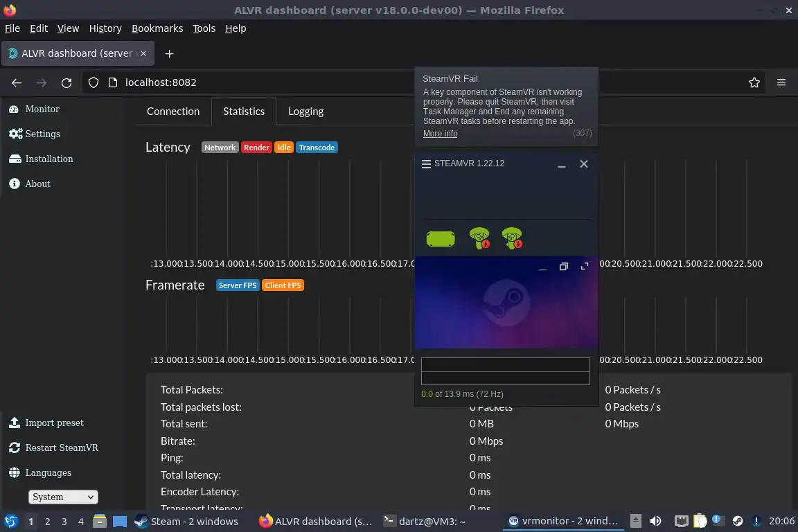Click the frame timing graph in SteamVR
Screen dimensions: 798x532
point(506,371)
